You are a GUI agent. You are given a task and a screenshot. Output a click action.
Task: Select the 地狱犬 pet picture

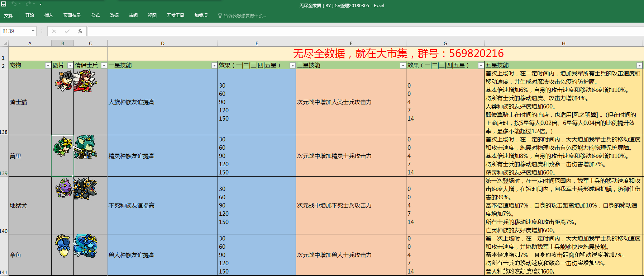(x=64, y=188)
